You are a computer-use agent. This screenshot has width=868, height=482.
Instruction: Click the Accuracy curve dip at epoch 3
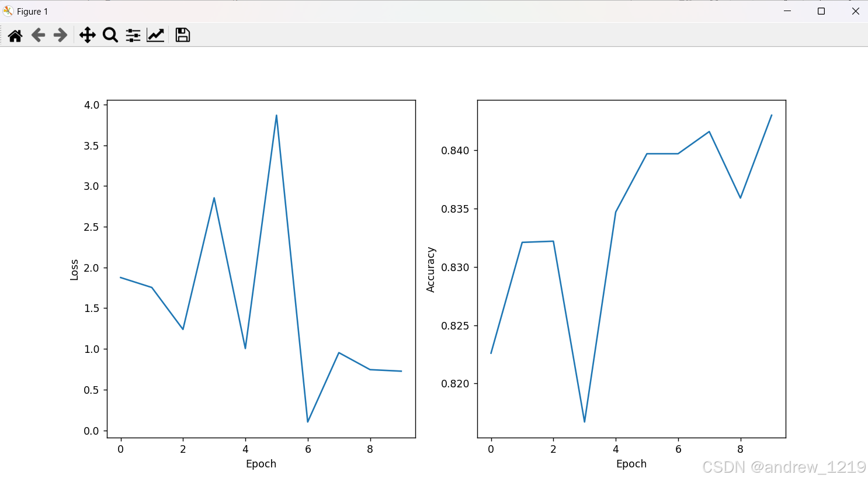tap(585, 422)
